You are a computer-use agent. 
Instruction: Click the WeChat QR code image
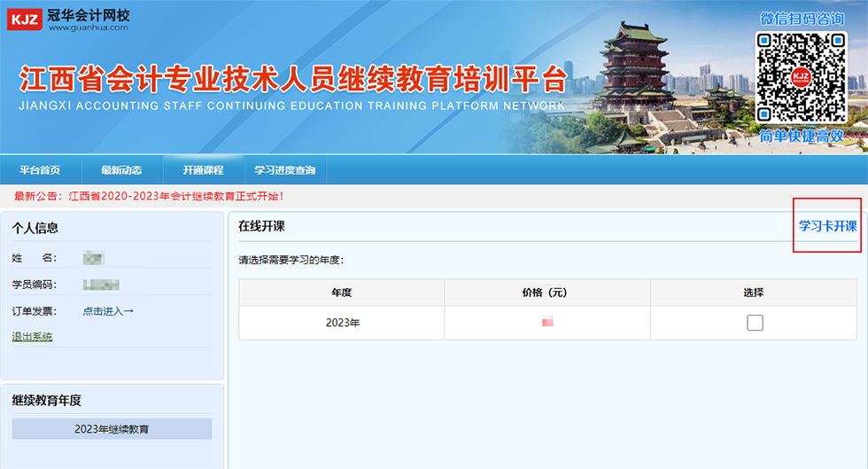(x=801, y=78)
